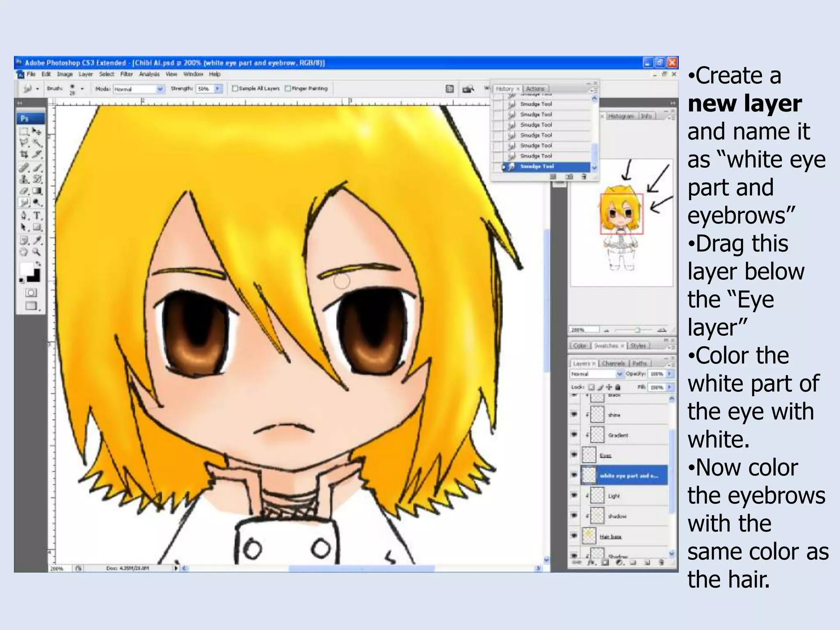Open the Analysis menu
This screenshot has width=840, height=630.
(x=149, y=74)
